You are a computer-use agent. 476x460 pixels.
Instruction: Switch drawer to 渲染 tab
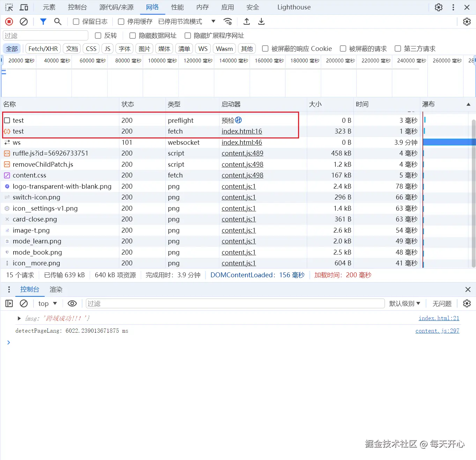tap(56, 289)
